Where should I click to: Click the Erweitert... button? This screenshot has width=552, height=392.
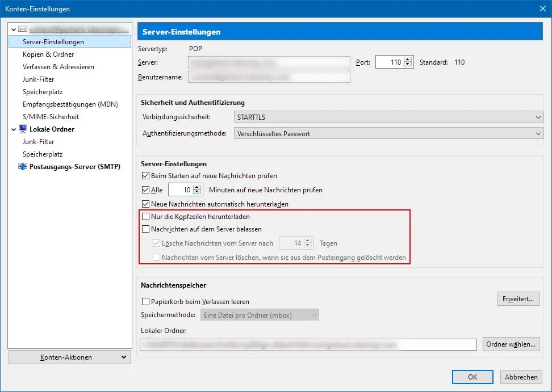[x=518, y=299]
